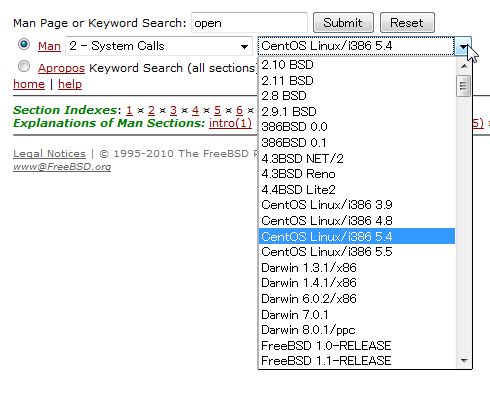Open the '2 – System Calls' section dropdown

coord(159,46)
